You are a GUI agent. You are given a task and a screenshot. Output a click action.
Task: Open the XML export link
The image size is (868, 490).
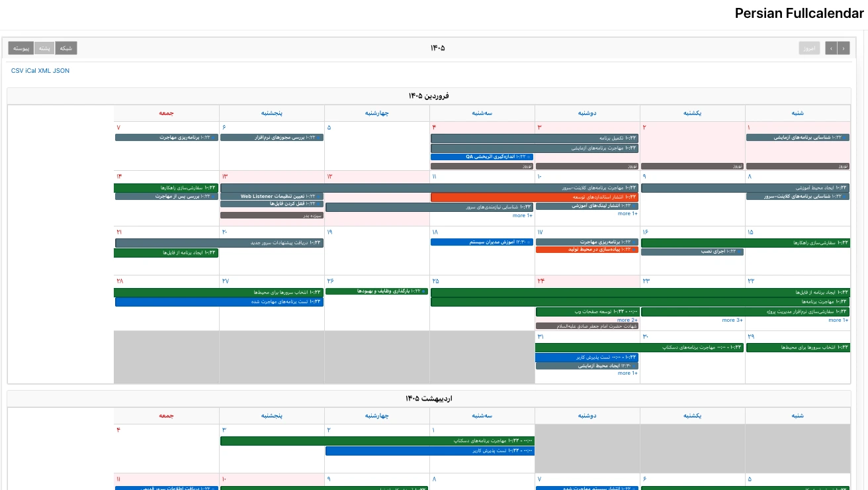[44, 71]
